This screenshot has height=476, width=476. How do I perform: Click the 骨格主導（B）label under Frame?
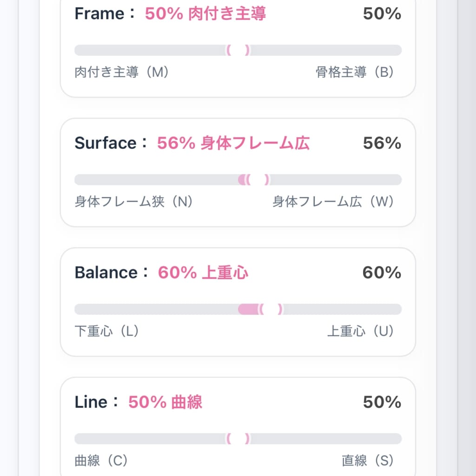pyautogui.click(x=355, y=73)
